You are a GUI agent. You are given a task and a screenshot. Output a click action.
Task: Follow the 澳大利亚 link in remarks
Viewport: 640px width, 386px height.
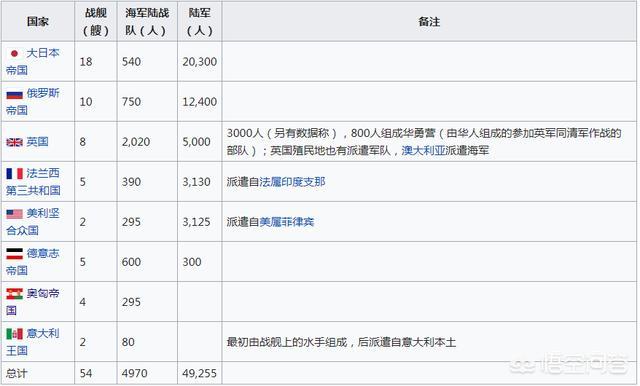point(423,151)
